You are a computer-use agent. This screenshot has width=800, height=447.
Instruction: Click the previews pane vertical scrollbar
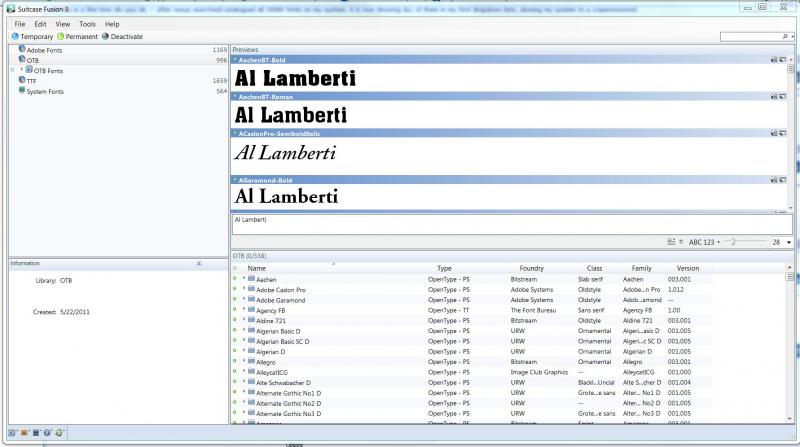tap(790, 134)
